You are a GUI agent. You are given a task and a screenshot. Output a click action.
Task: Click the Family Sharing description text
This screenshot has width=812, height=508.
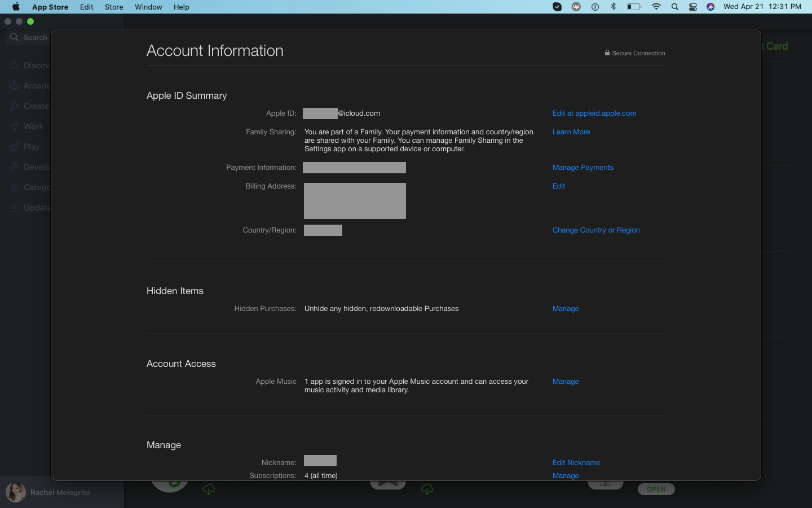click(x=419, y=141)
